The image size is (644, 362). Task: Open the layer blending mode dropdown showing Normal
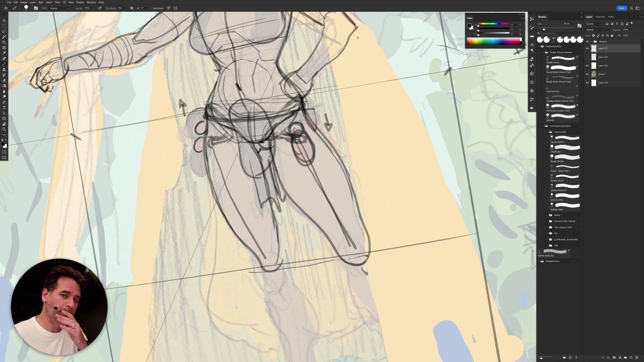599,29
